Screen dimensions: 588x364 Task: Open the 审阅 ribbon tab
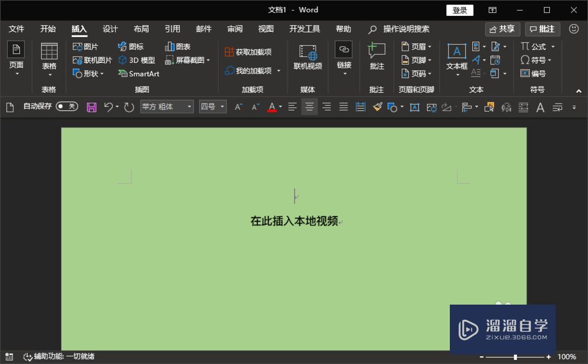pos(235,28)
